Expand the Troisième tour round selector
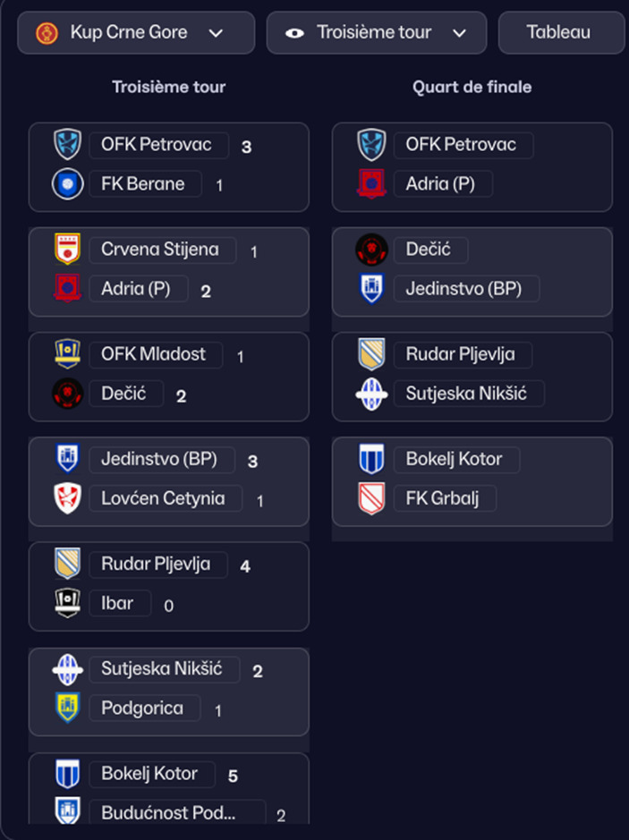 click(377, 33)
